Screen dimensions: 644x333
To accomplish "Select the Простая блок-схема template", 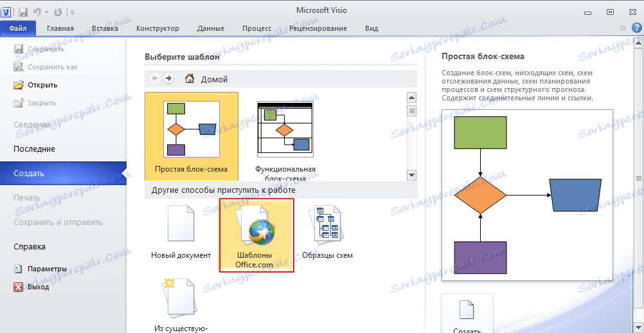I will (192, 136).
